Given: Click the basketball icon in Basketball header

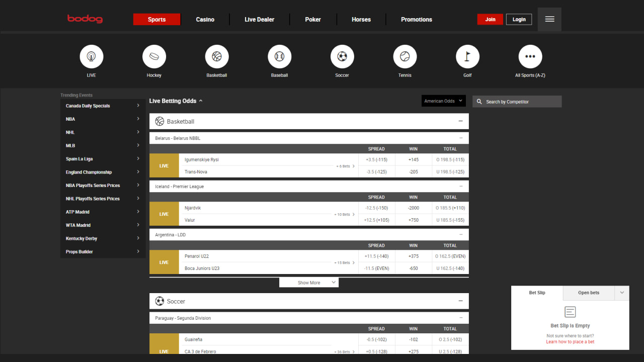Looking at the screenshot, I should tap(159, 121).
